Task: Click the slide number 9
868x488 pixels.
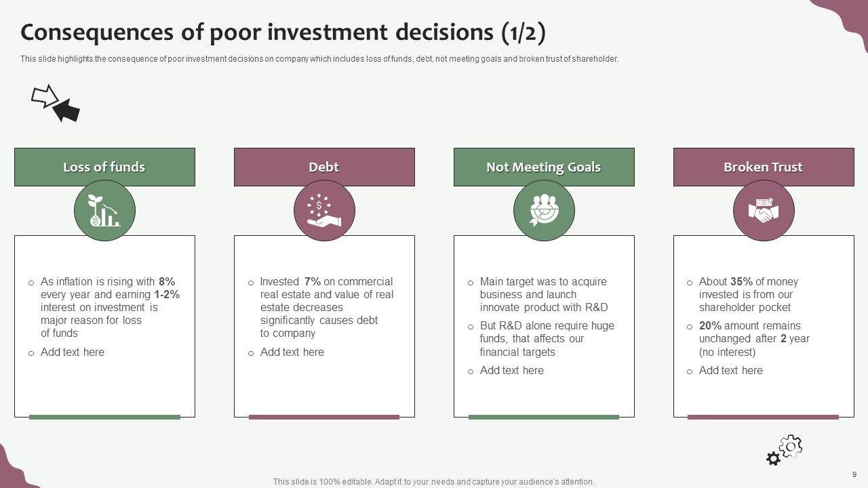Action: tap(854, 474)
